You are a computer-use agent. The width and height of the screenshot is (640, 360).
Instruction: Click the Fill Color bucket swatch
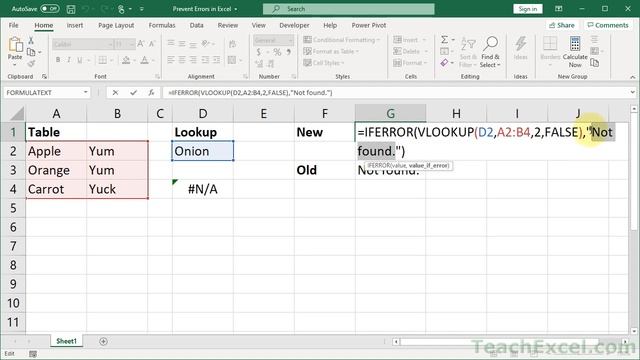126,60
